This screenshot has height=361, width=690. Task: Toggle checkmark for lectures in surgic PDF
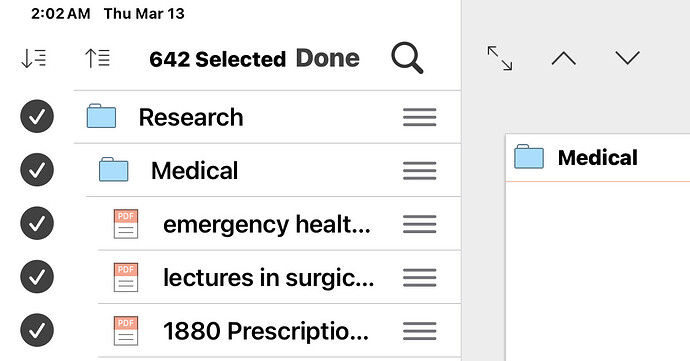point(37,277)
